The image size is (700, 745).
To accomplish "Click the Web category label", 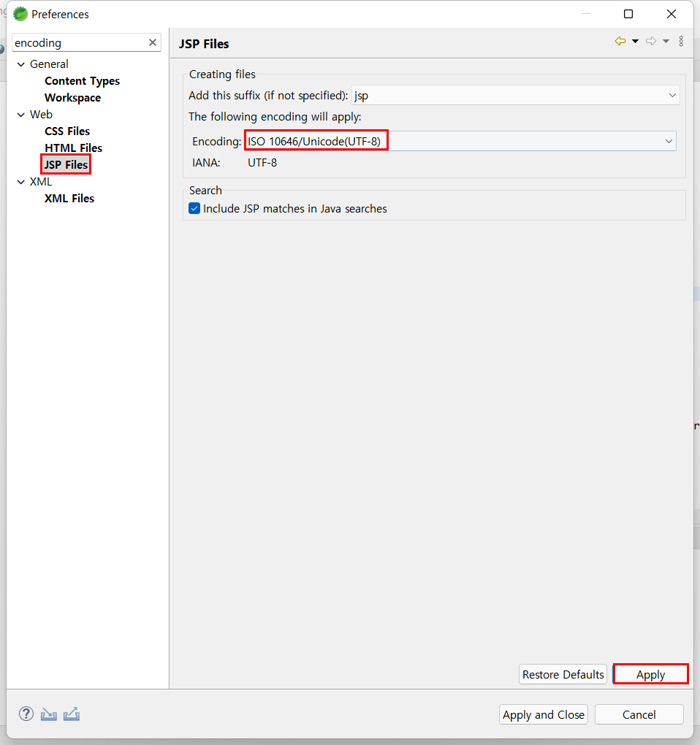I will [x=41, y=115].
